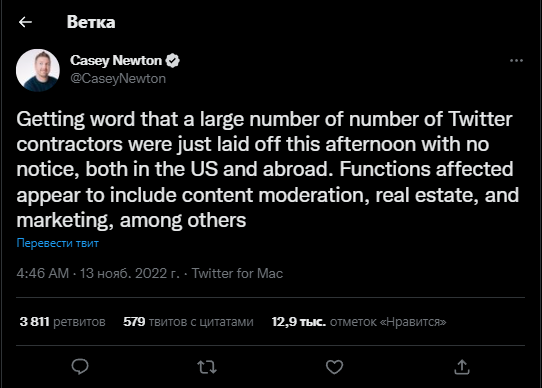Open the three-dot more options menu
Screen dimensions: 542x388
tap(516, 61)
